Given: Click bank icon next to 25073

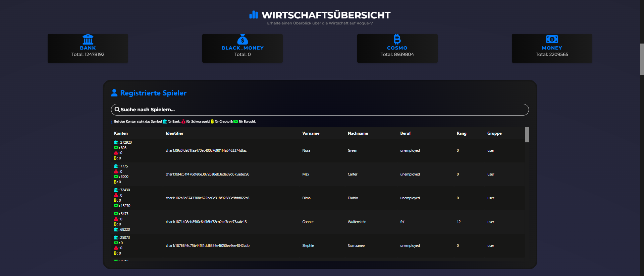Looking at the screenshot, I should pyautogui.click(x=116, y=237).
